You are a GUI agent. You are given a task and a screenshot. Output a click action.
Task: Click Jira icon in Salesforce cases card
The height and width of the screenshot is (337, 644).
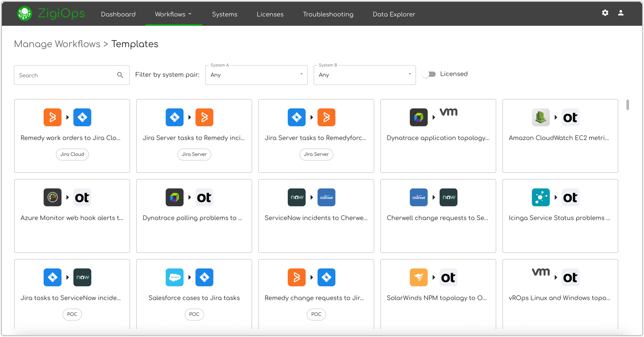point(204,277)
